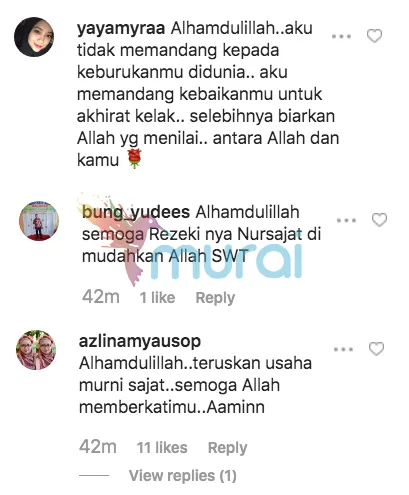This screenshot has width=409, height=495.
Task: Show who liked via 1 like
Action: click(x=157, y=298)
